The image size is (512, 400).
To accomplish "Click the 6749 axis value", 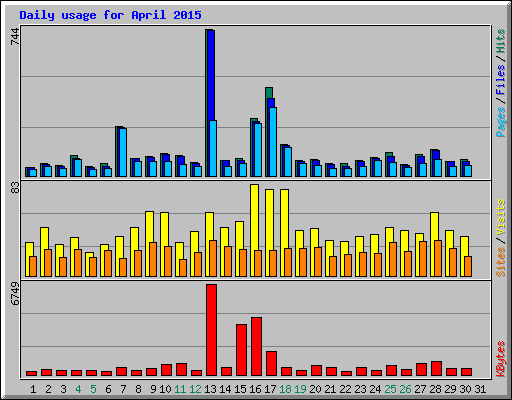I will (x=15, y=294).
